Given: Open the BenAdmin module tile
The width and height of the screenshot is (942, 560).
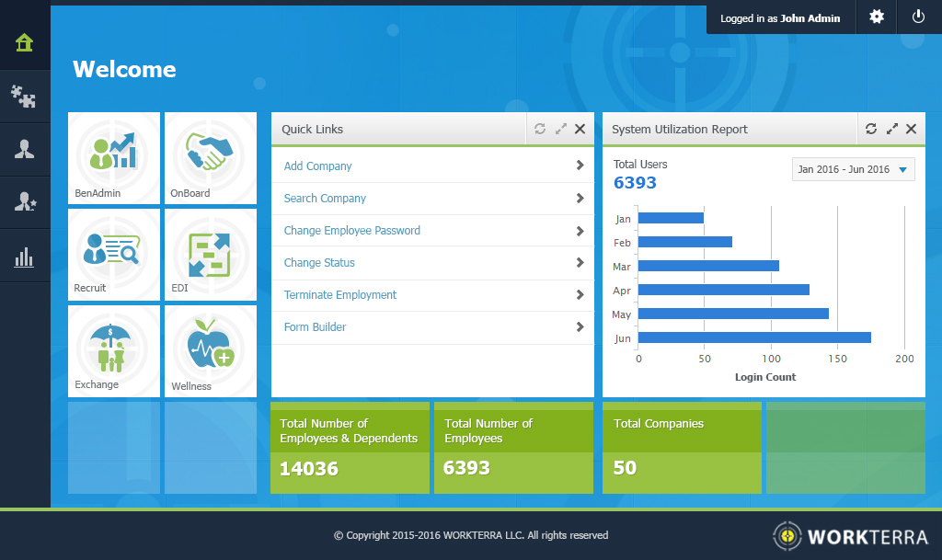Looking at the screenshot, I should coord(116,157).
